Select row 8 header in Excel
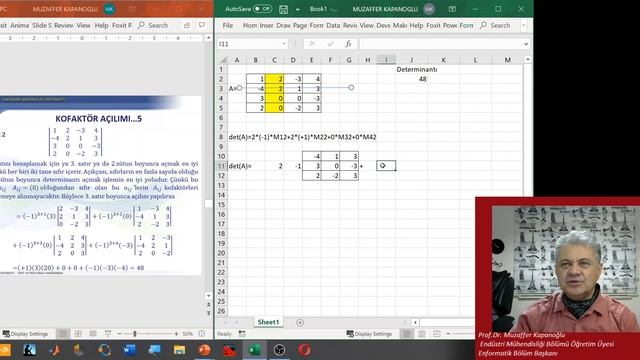640x360 pixels. pyautogui.click(x=221, y=137)
